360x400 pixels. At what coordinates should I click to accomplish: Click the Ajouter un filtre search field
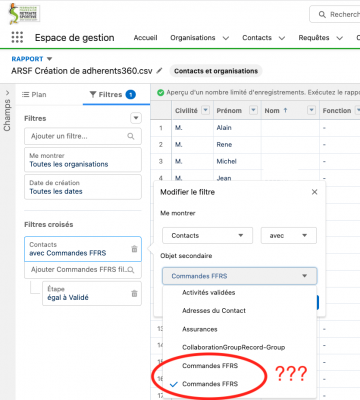point(83,136)
